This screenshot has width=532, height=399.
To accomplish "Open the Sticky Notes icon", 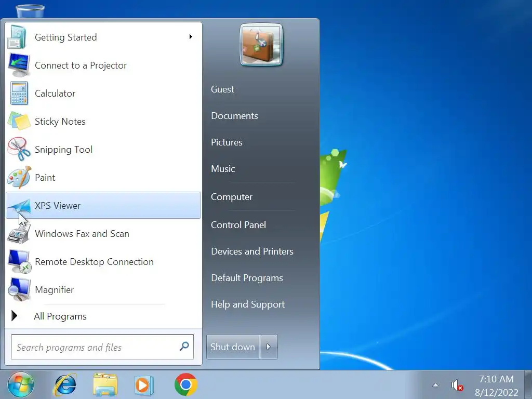I will 19,121.
